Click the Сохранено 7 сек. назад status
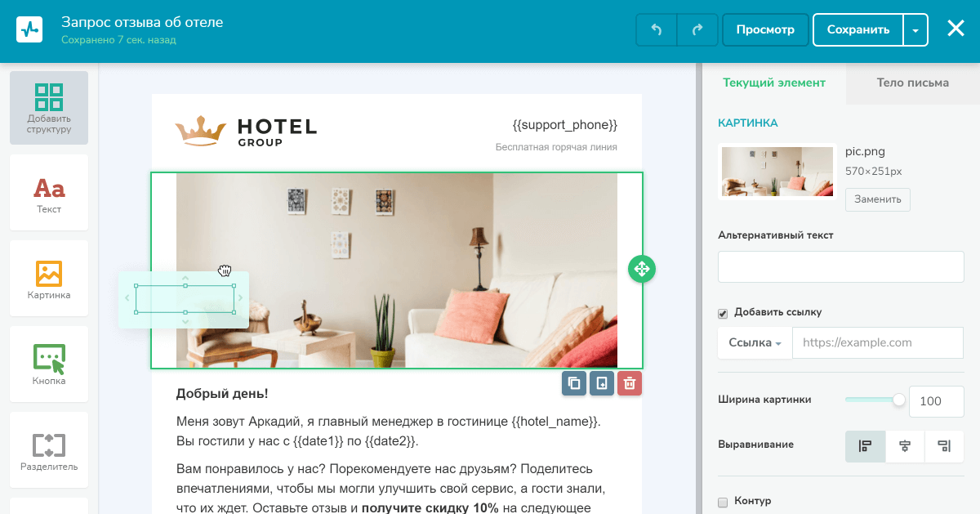Viewport: 980px width, 514px height. click(x=118, y=40)
